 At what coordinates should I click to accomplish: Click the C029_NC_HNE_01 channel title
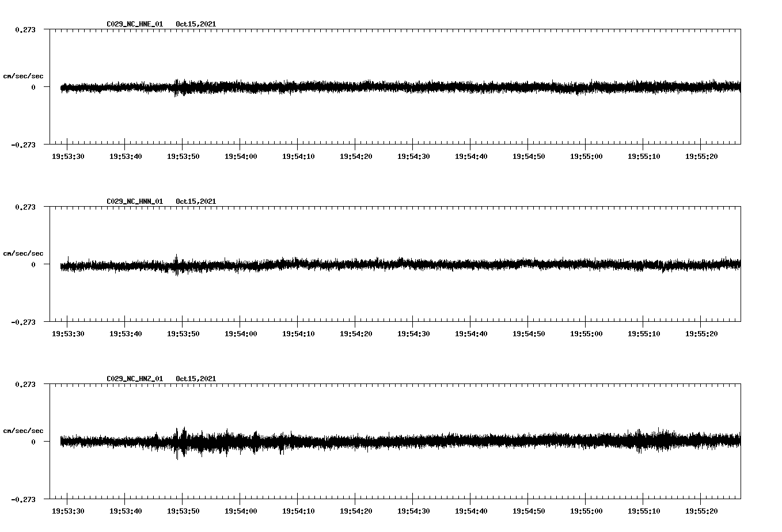[x=134, y=24]
